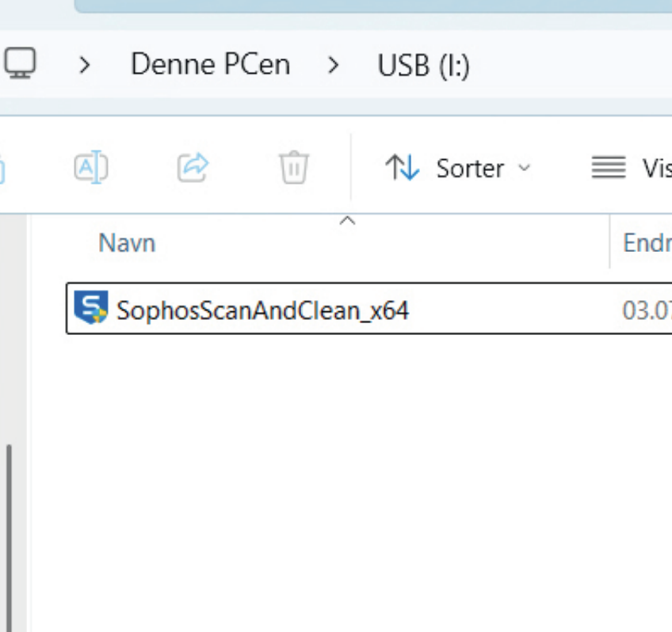This screenshot has width=672, height=632.
Task: Click the Rename toolbar icon
Action: click(x=91, y=167)
